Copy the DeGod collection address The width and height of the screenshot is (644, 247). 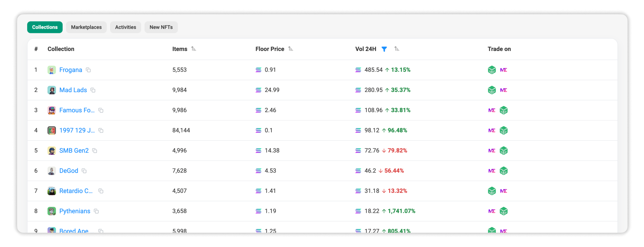[x=84, y=171]
